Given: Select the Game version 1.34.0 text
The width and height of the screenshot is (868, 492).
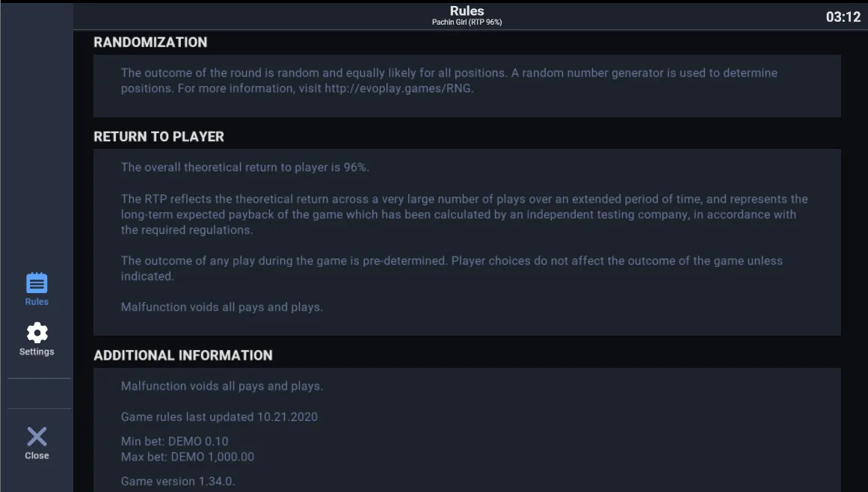Looking at the screenshot, I should [x=178, y=481].
